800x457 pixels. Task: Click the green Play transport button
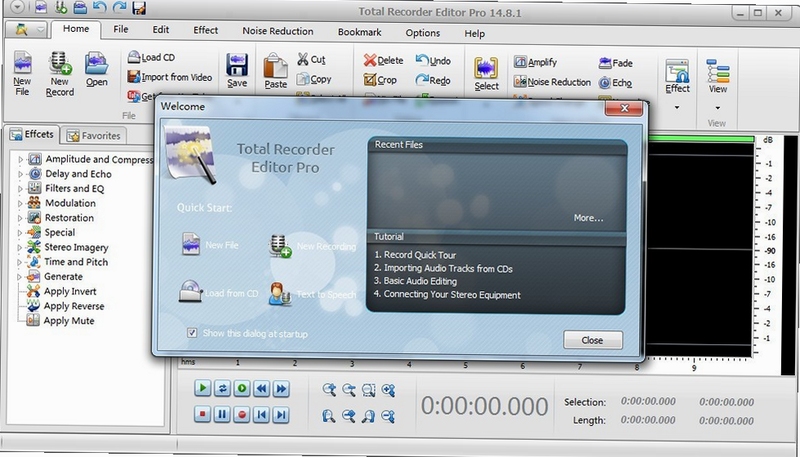click(x=202, y=388)
